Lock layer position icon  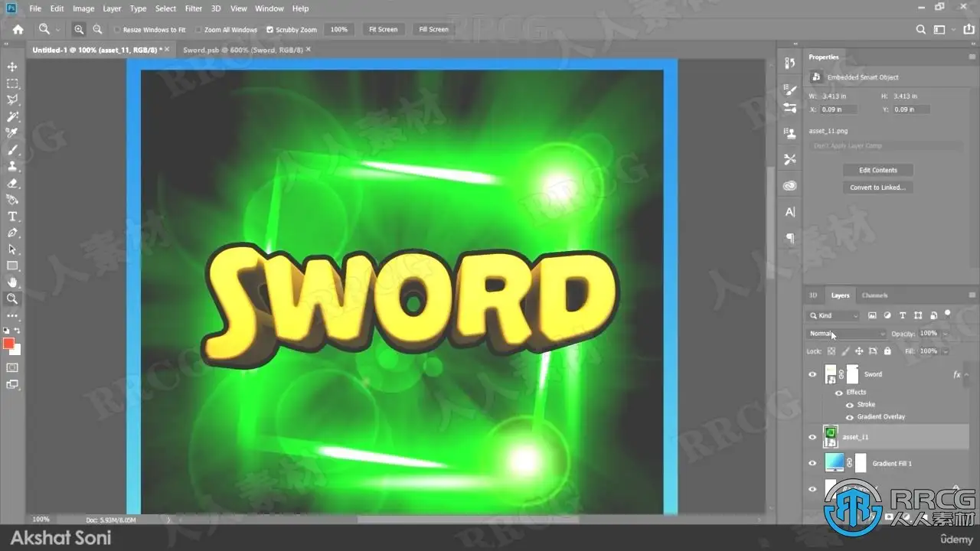859,351
